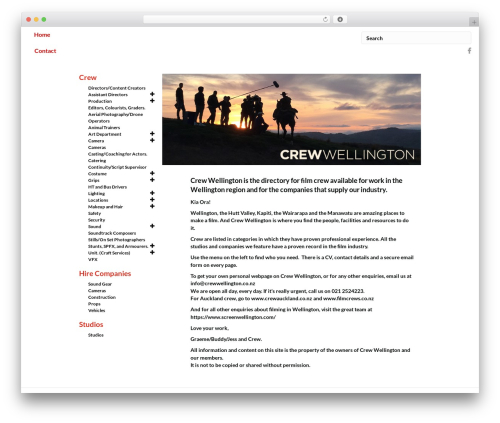Open the Art Department link
This screenshot has height=423, width=500.
105,134
